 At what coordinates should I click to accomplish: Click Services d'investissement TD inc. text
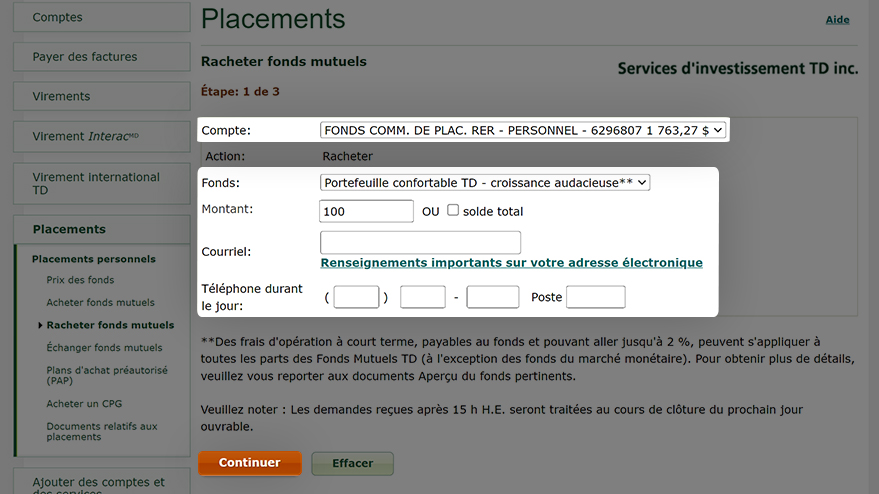tap(738, 68)
